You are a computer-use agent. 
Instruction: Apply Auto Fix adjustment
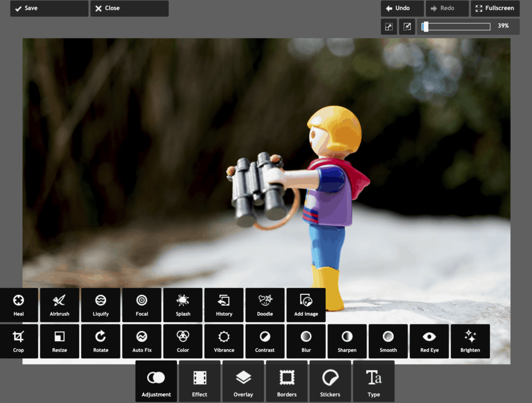coord(142,341)
